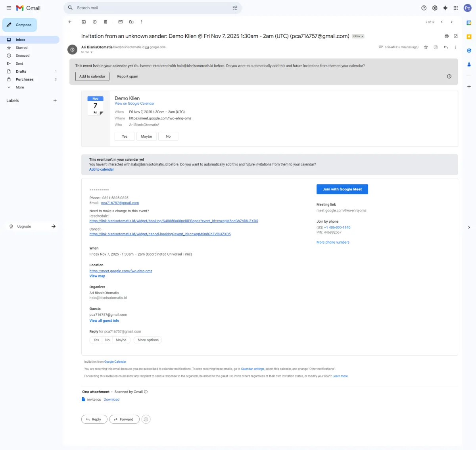Open Google Tasks side panel icon
Viewport: 476px width, 450px height.
click(x=469, y=50)
